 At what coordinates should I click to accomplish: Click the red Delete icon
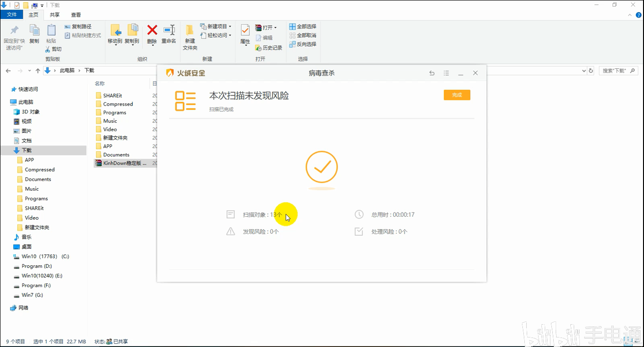(152, 30)
